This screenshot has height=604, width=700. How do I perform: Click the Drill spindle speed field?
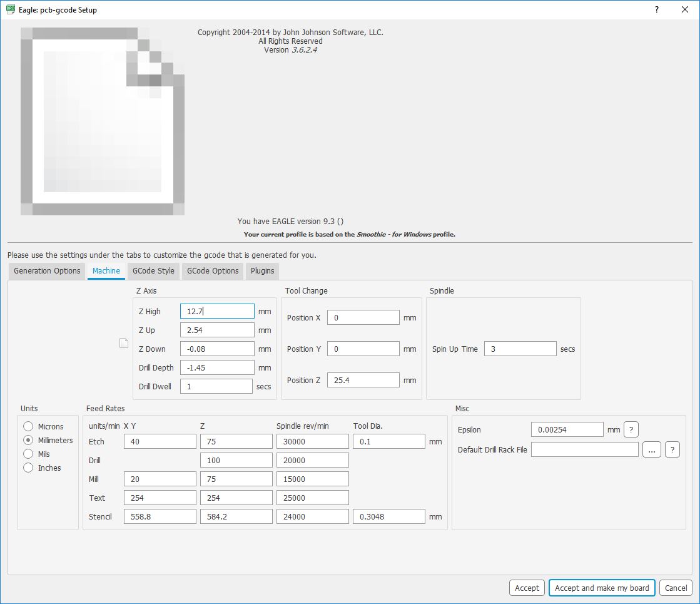[313, 460]
